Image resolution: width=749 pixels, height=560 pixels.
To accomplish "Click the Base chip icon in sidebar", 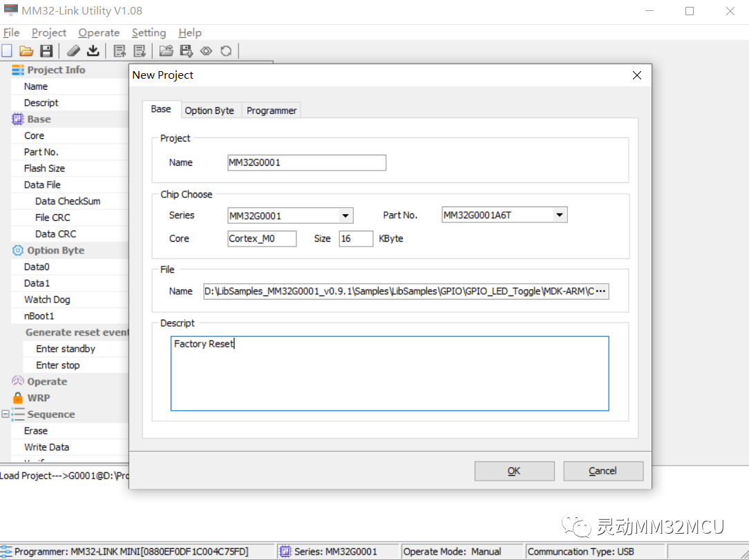I will tap(18, 119).
